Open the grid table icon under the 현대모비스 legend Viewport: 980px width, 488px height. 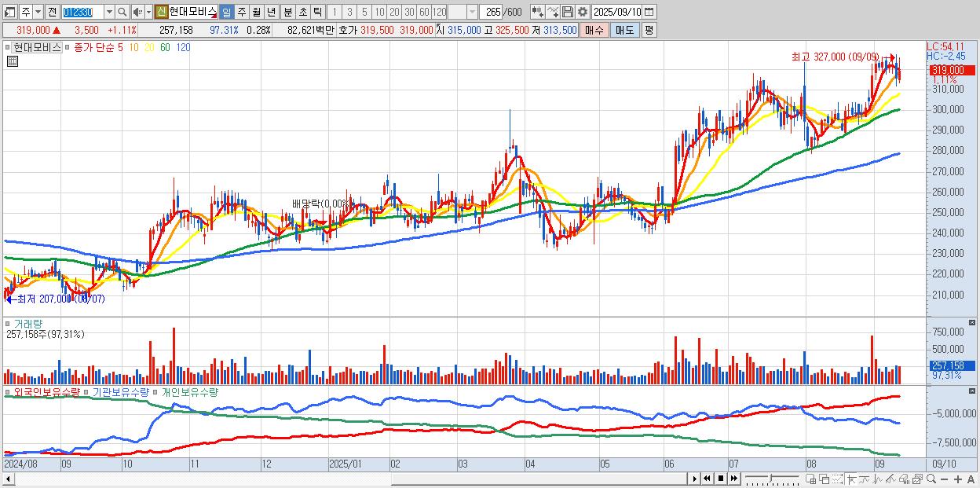click(13, 61)
